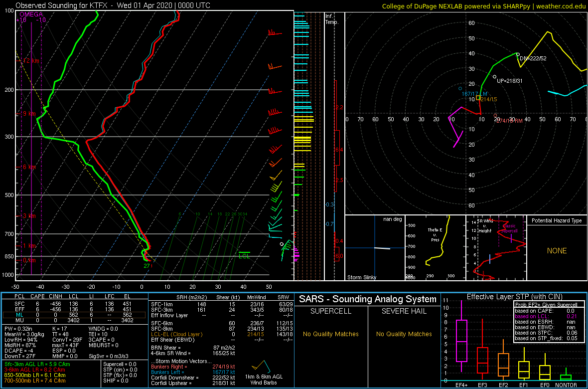This screenshot has height=389, width=588.
Task: Click the Supercell = 0.0 composite value
Action: [x=119, y=364]
